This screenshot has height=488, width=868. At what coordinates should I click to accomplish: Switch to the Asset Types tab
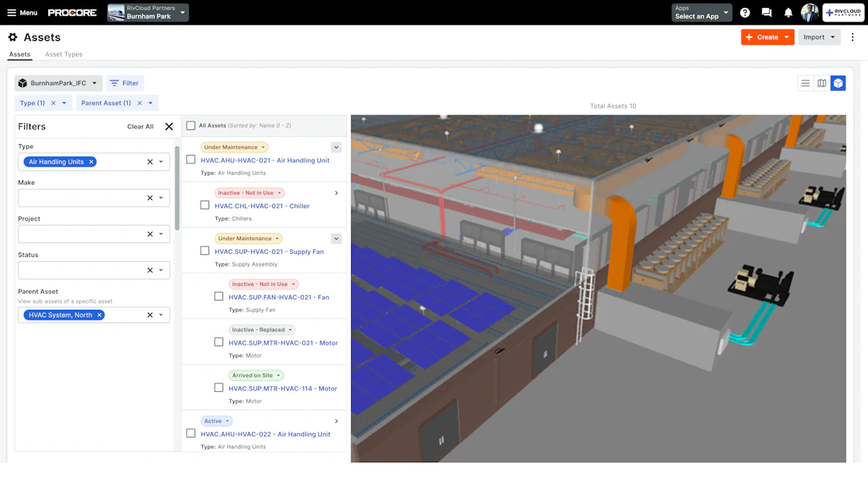pos(64,54)
